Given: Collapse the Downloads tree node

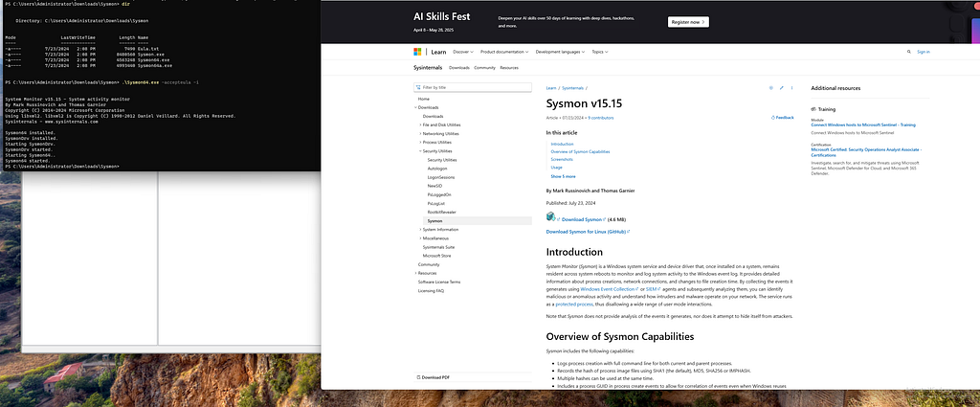Looking at the screenshot, I should point(415,107).
